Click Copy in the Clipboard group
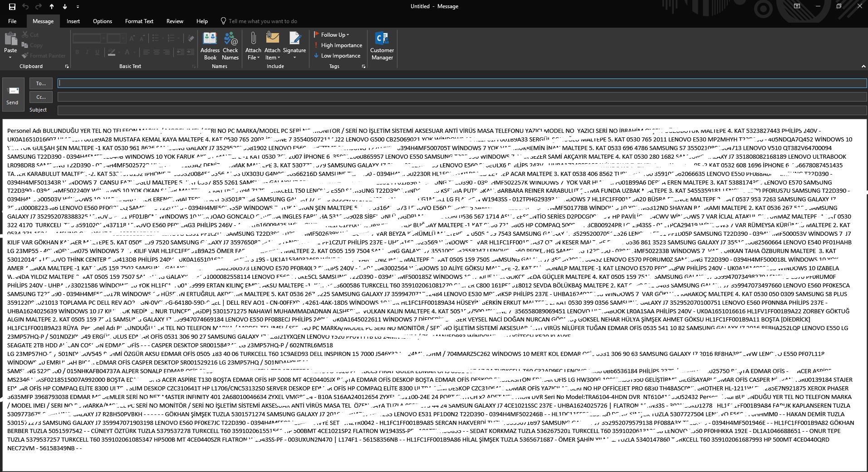 pyautogui.click(x=32, y=45)
